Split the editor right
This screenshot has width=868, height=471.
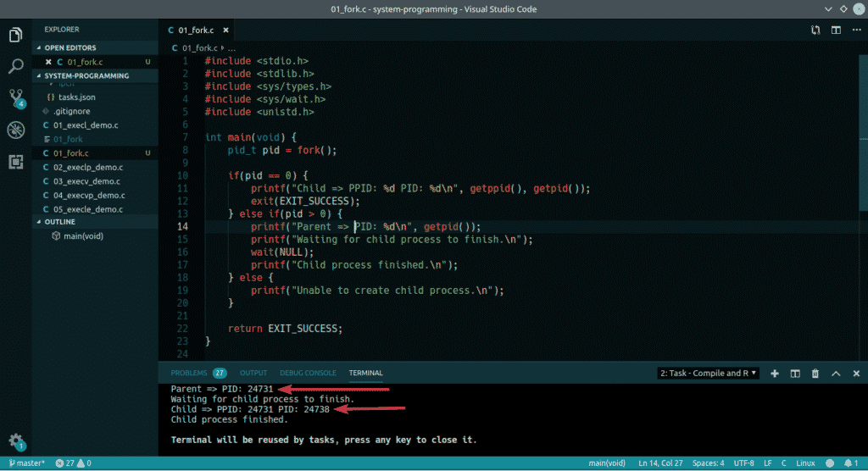[x=836, y=30]
